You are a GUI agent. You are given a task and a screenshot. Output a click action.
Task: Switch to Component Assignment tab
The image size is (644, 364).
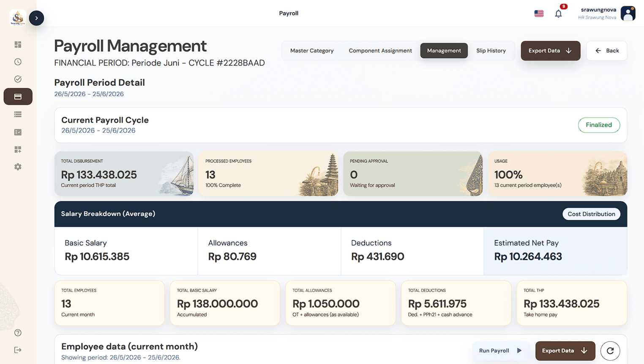380,50
